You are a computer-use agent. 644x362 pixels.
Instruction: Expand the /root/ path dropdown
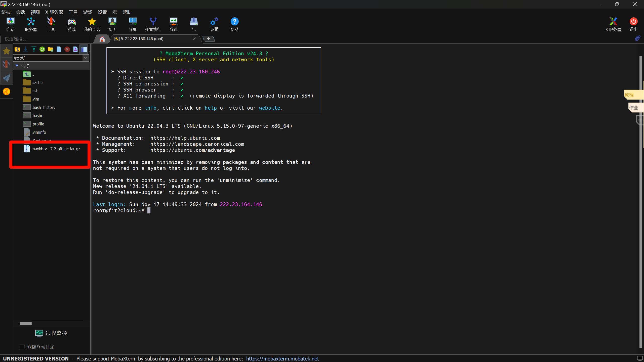coord(86,58)
